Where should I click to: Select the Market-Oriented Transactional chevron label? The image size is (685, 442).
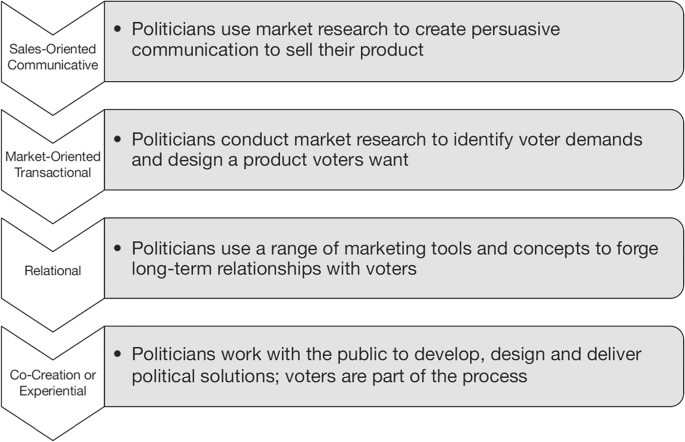[x=53, y=164]
